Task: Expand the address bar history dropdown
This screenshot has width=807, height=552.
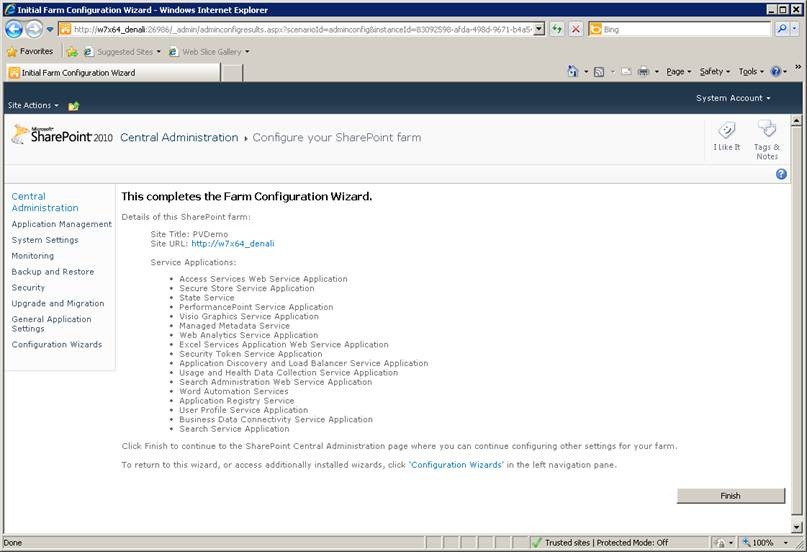Action: pos(539,29)
